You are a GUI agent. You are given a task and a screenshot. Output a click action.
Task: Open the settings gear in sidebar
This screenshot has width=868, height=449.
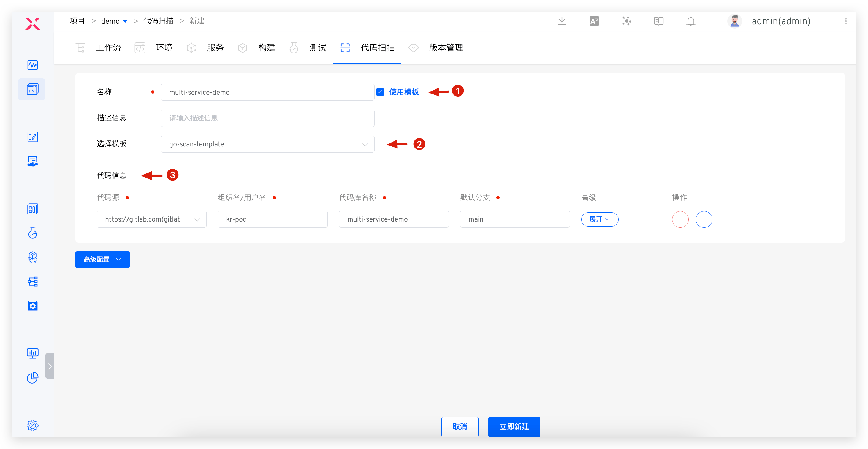tap(33, 426)
